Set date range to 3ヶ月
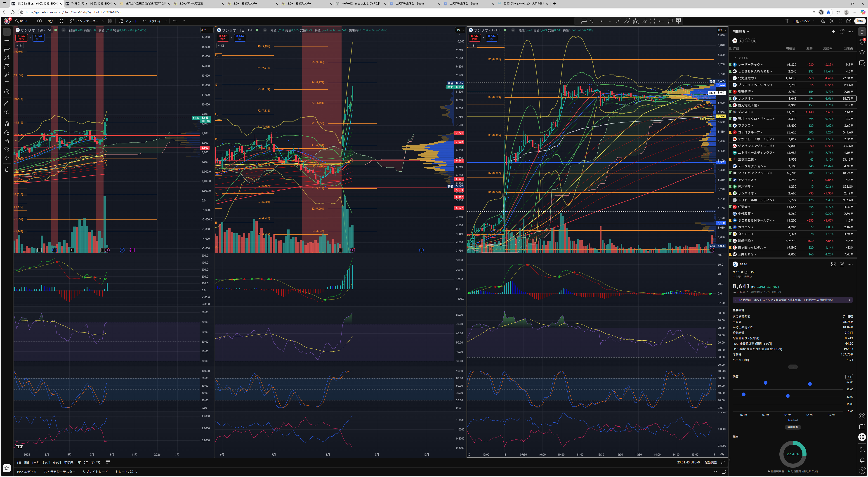This screenshot has width=868, height=477. 46,463
